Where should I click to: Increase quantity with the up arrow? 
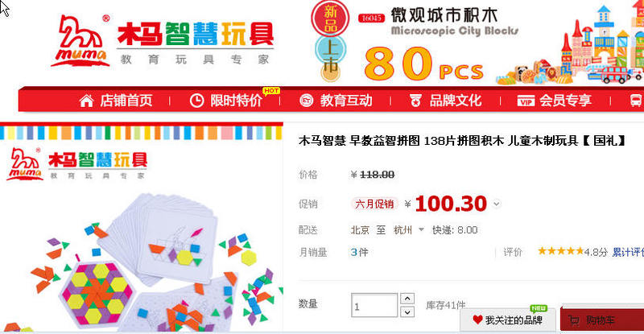coord(407,299)
